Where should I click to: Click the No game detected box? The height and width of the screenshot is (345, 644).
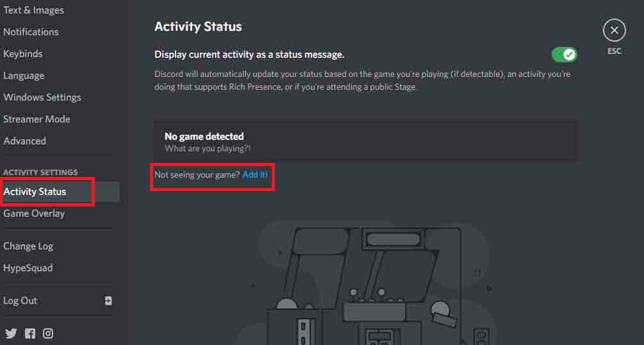365,140
